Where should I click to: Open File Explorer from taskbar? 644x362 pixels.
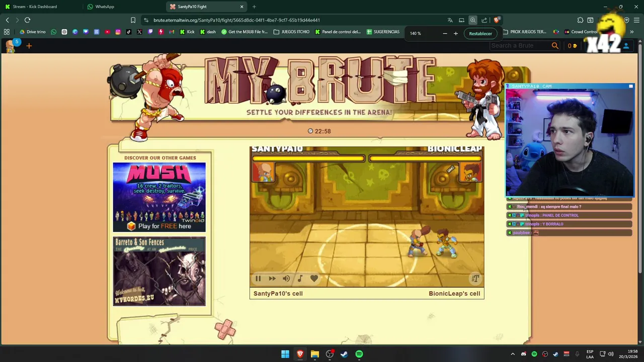click(314, 354)
